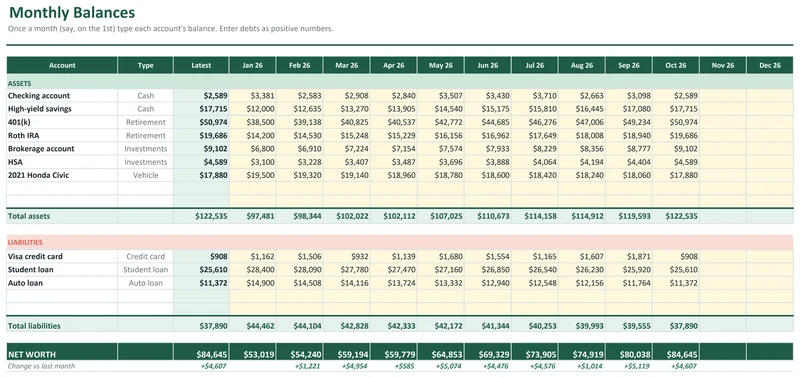Select student loan Jun 26 value $26,850

488,270
